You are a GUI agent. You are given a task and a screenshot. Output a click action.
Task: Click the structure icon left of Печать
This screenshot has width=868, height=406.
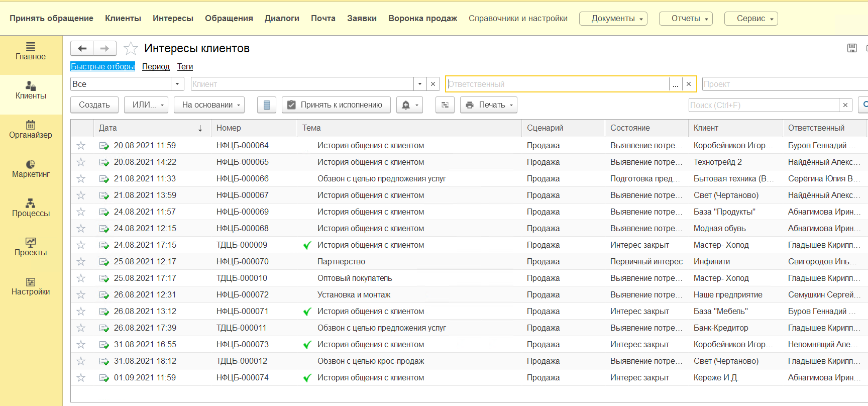pyautogui.click(x=445, y=105)
